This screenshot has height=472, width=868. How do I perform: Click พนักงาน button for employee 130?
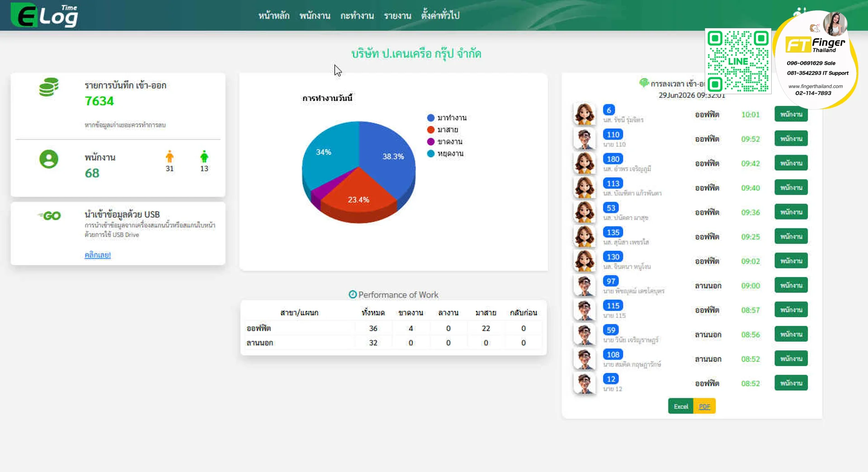[791, 261]
